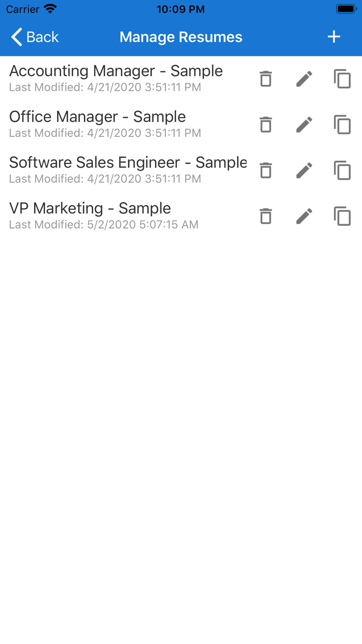
Task: Duplicate the Accounting Manager sample resume
Action: pos(342,79)
